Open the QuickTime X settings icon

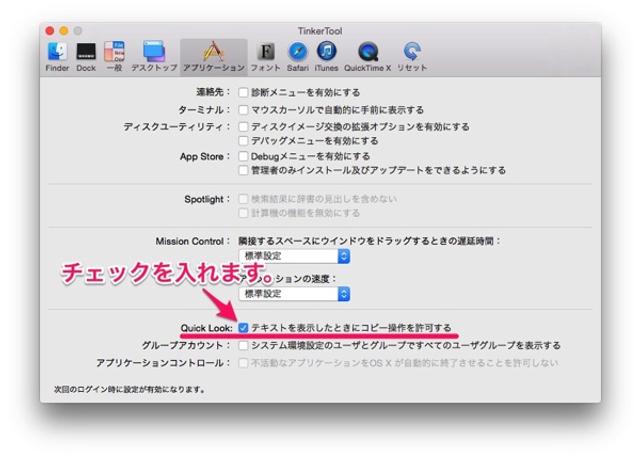[x=368, y=52]
